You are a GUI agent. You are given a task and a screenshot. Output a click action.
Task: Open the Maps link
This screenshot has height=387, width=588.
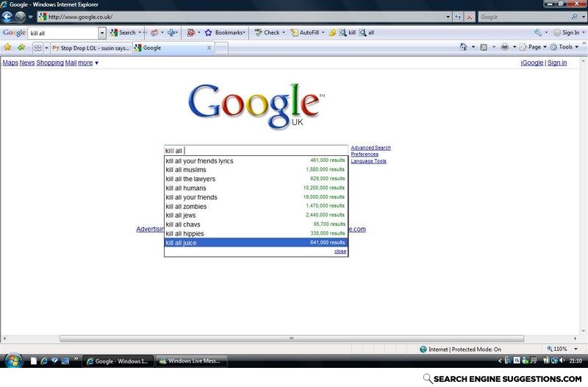(x=10, y=63)
